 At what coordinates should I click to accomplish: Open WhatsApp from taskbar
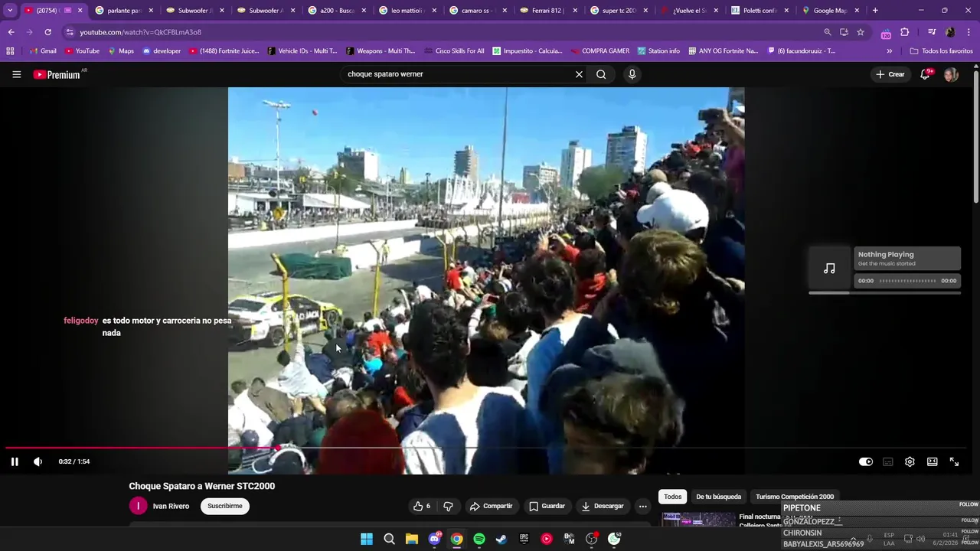click(614, 539)
